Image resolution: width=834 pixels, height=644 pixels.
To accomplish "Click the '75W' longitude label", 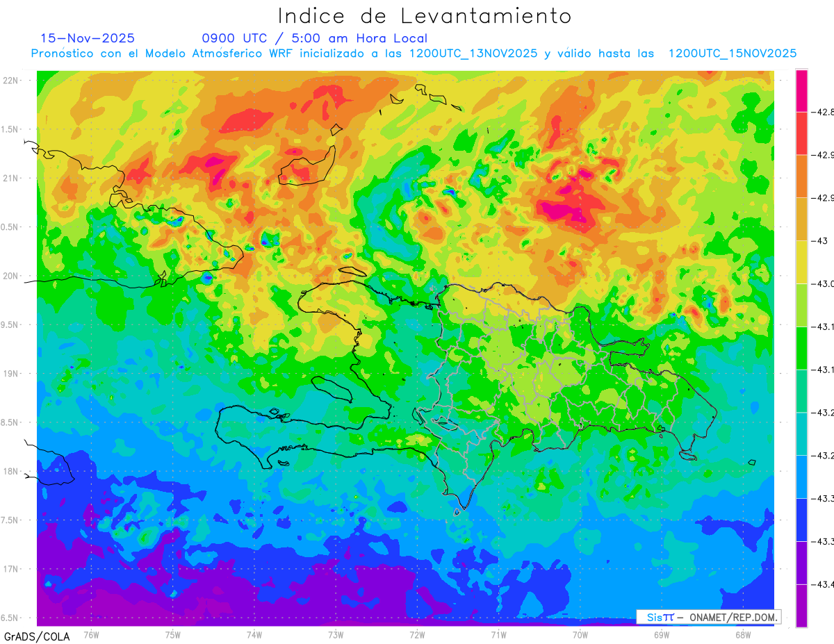I will pyautogui.click(x=172, y=634).
